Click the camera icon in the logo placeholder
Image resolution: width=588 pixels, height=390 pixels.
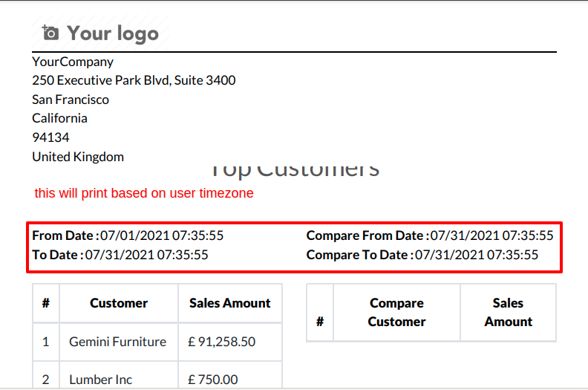50,33
